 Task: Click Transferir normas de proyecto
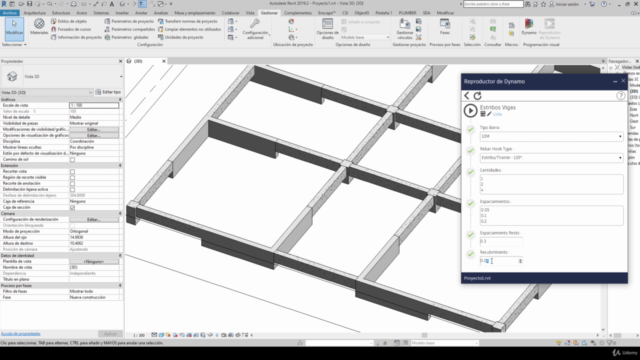(x=188, y=21)
